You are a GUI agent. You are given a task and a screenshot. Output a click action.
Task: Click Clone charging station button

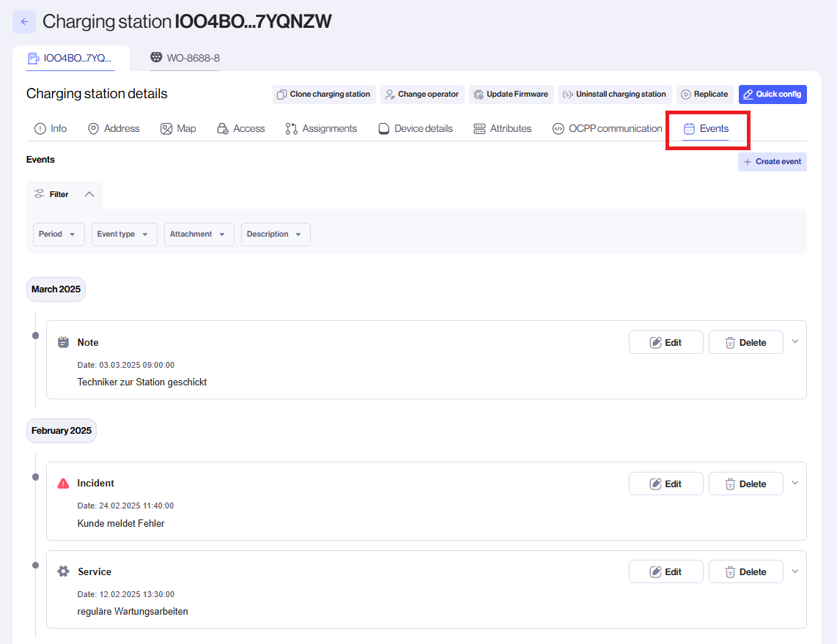[324, 95]
